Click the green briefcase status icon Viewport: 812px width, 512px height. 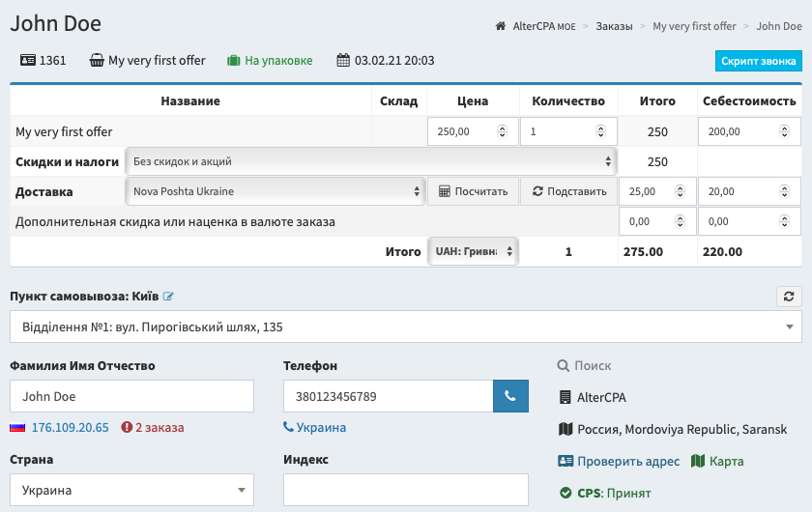tap(234, 61)
